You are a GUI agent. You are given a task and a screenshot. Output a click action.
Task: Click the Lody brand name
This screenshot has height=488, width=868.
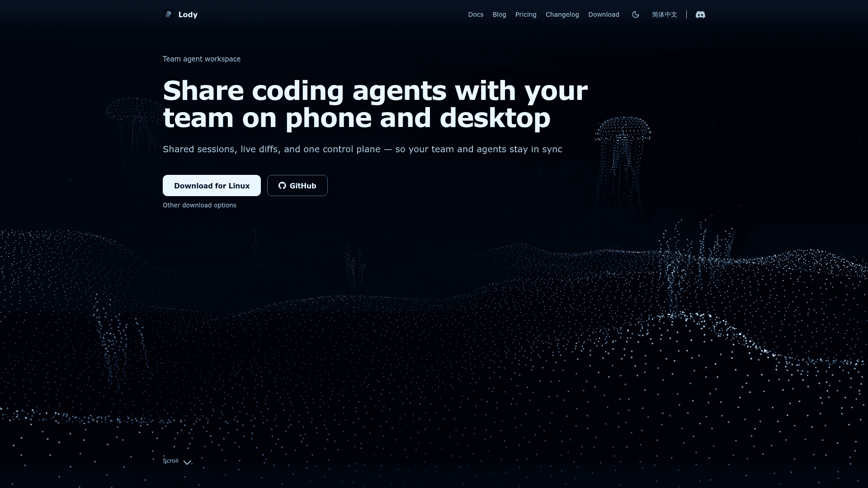pos(188,14)
